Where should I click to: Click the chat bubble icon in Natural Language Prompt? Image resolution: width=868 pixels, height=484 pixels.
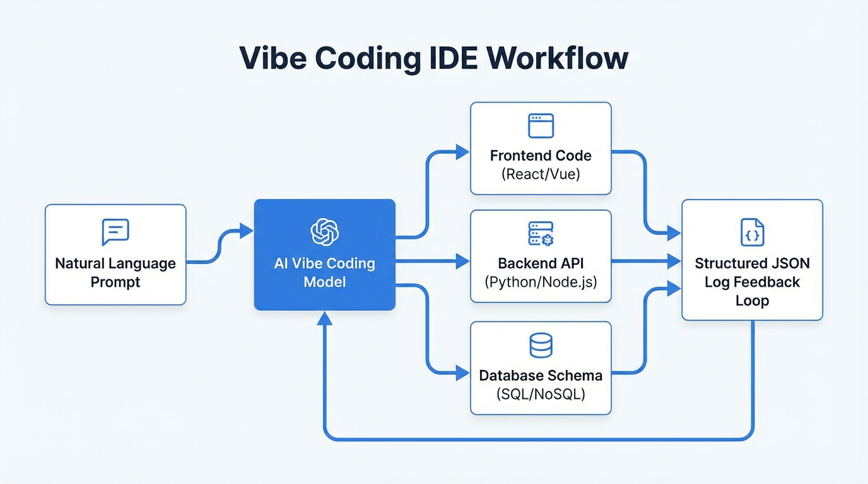pos(115,231)
